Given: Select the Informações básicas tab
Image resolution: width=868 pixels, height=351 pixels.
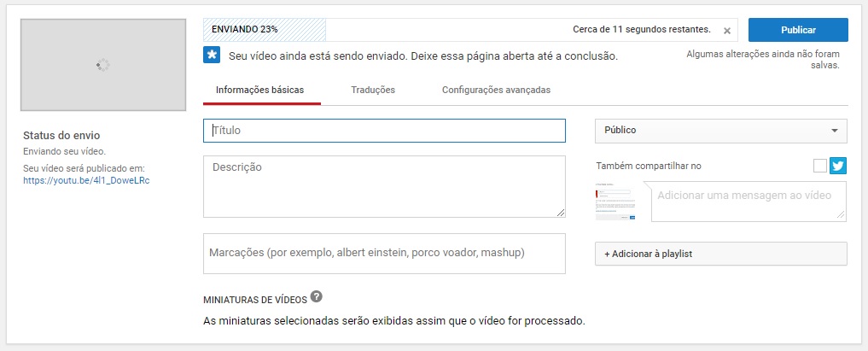Looking at the screenshot, I should click(259, 90).
